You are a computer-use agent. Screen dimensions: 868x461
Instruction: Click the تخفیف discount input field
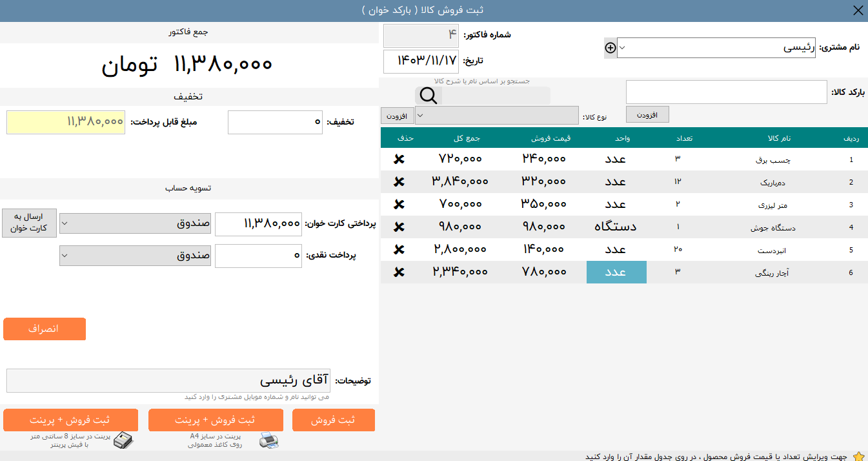coord(275,121)
